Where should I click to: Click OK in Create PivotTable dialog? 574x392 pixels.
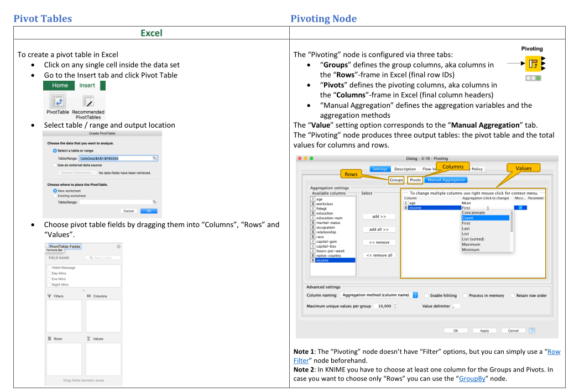click(x=149, y=211)
